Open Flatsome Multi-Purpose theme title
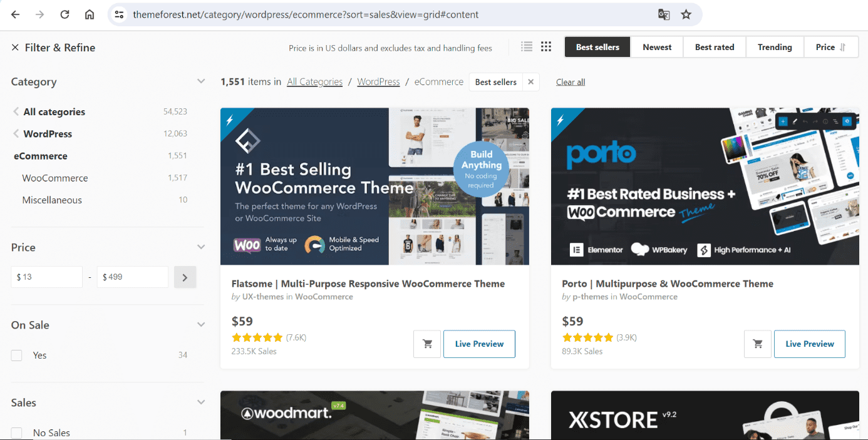Viewport: 868px width, 440px height. (x=368, y=284)
